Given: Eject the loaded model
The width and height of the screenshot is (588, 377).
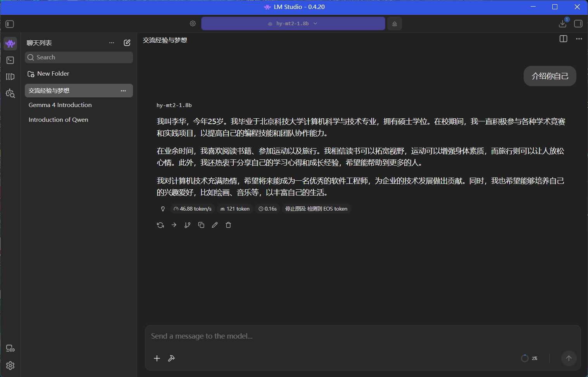Looking at the screenshot, I should click(395, 24).
